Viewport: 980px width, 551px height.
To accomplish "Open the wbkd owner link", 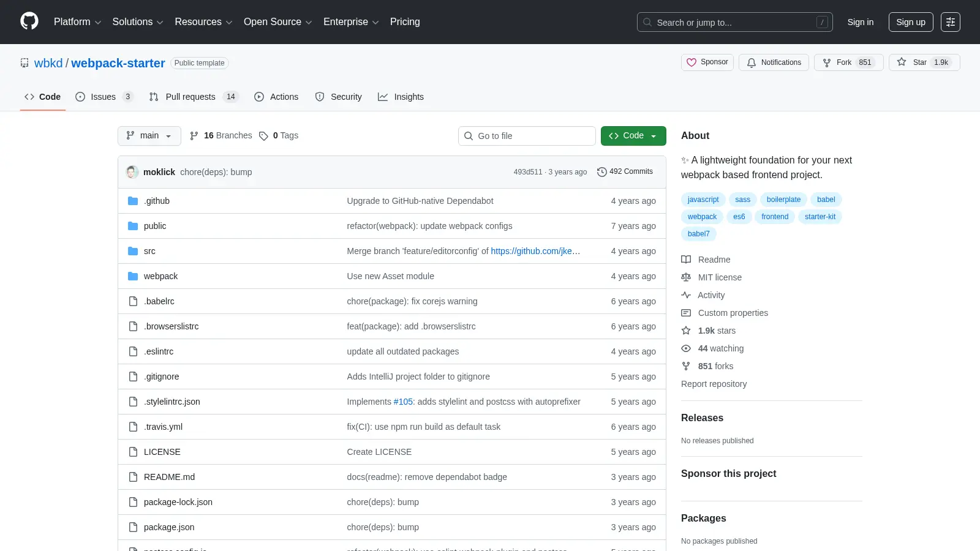I will point(48,63).
